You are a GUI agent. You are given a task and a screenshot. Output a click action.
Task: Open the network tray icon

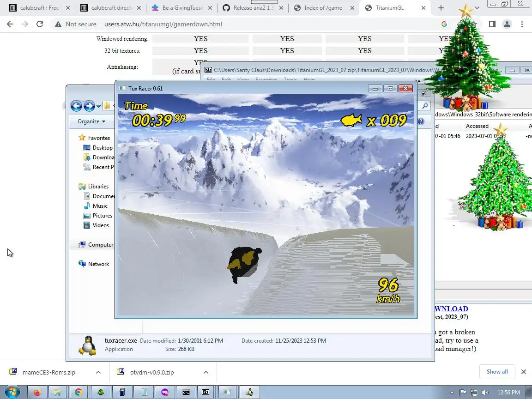pos(474,393)
